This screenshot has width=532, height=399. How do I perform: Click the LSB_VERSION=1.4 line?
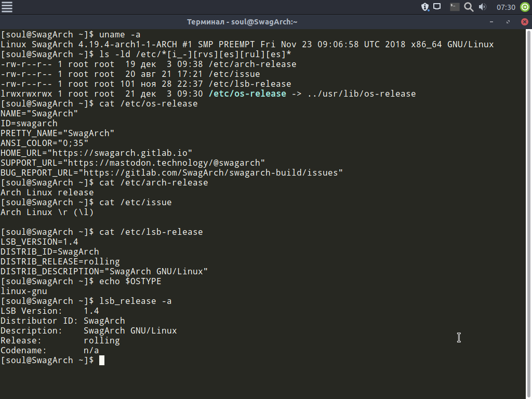point(39,242)
